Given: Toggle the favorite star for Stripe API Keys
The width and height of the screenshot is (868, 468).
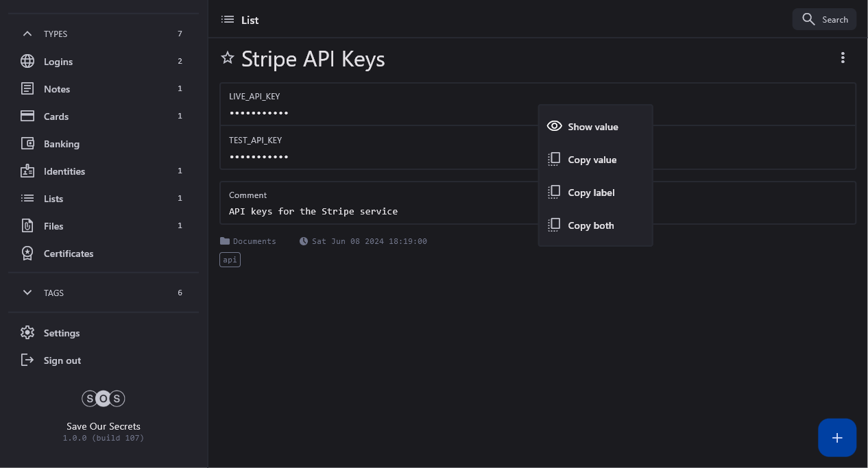Looking at the screenshot, I should (x=228, y=58).
